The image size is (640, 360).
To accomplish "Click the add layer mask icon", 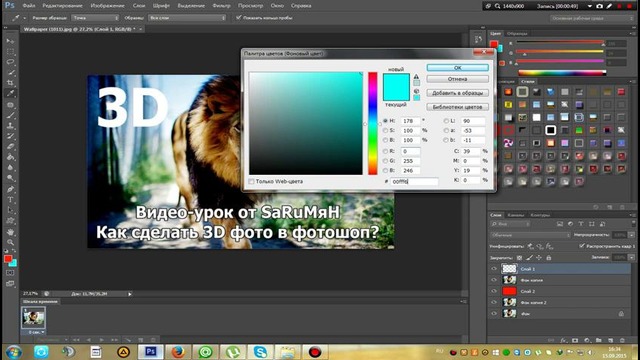I will tap(575, 340).
